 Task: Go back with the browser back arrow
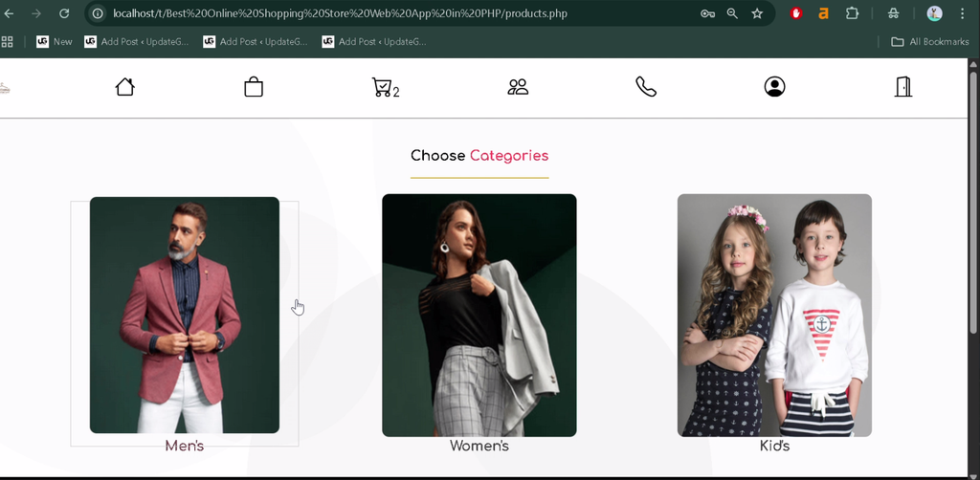point(9,13)
